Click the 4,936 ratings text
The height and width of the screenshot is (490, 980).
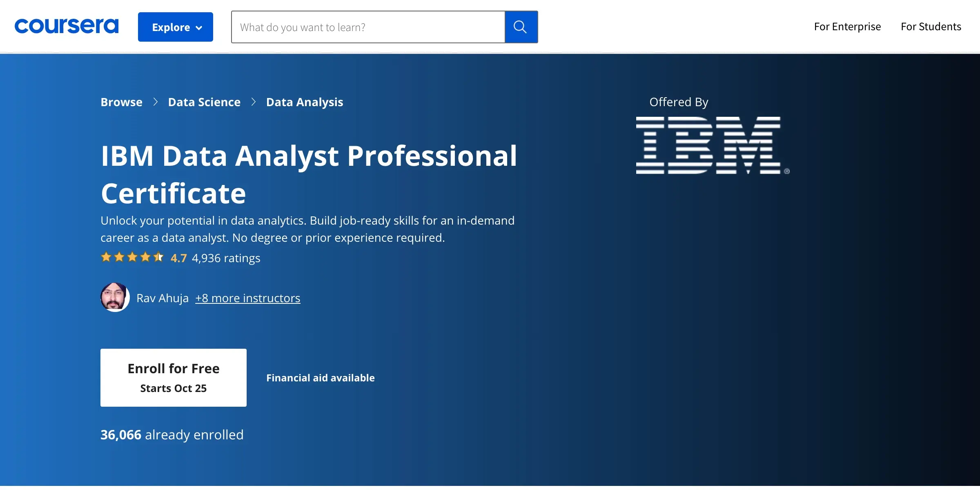click(x=226, y=258)
